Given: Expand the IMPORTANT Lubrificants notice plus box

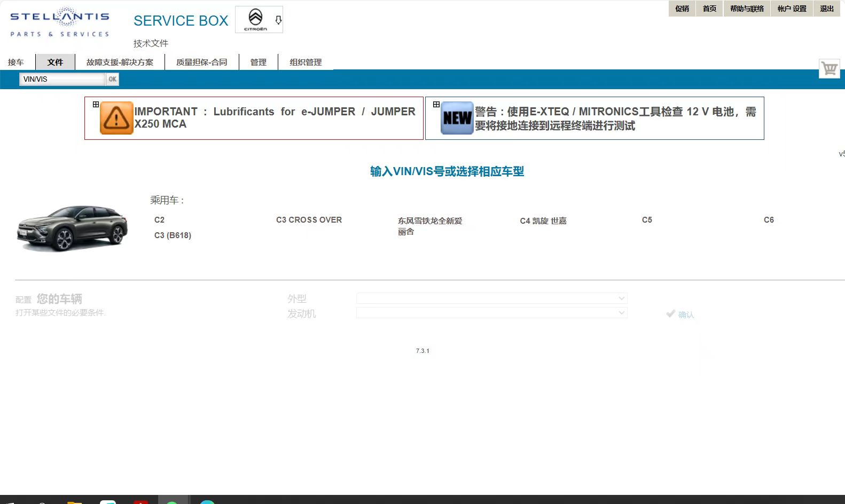Looking at the screenshot, I should [96, 105].
